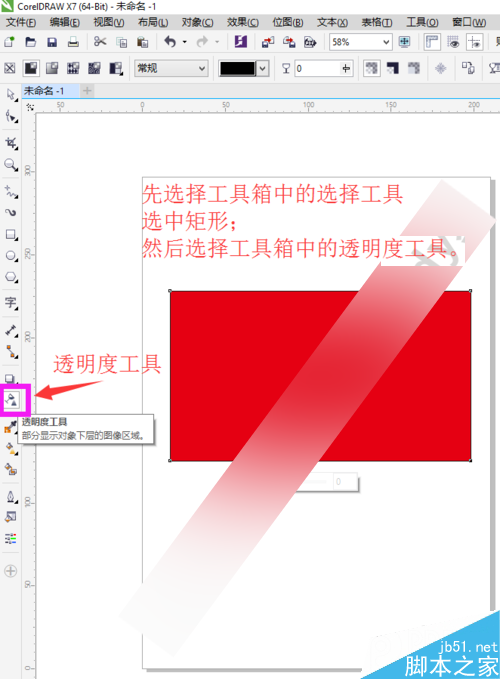Image resolution: width=500 pixels, height=679 pixels.
Task: Select the Freehand drawing tool
Action: (x=11, y=191)
